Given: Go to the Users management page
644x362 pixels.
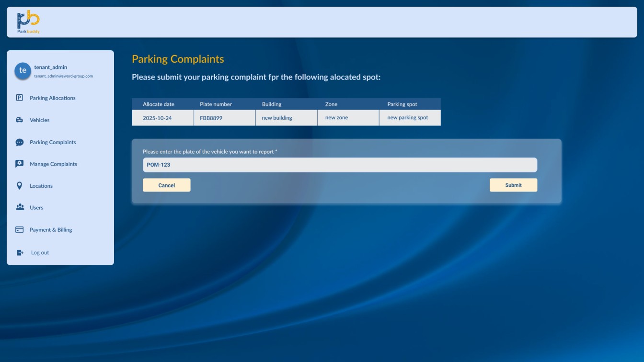Looking at the screenshot, I should click(36, 207).
